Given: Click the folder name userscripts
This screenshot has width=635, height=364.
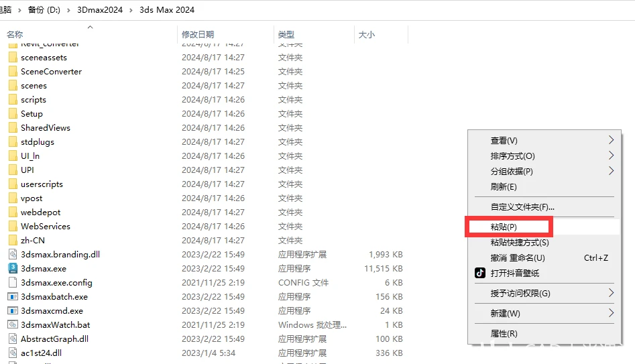Looking at the screenshot, I should (x=42, y=184).
